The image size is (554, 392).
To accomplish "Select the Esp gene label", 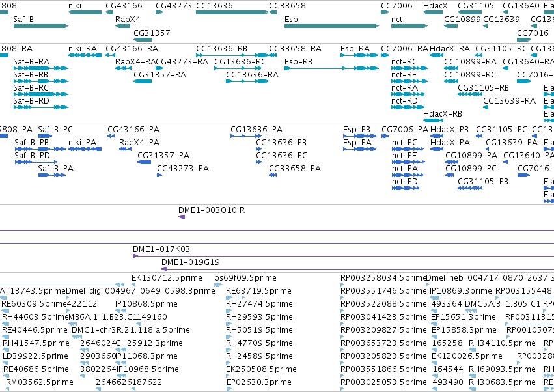I will click(x=291, y=19).
